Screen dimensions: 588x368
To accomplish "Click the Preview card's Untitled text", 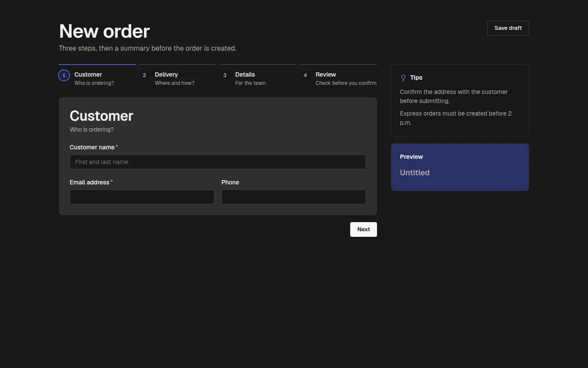I will pos(415,173).
